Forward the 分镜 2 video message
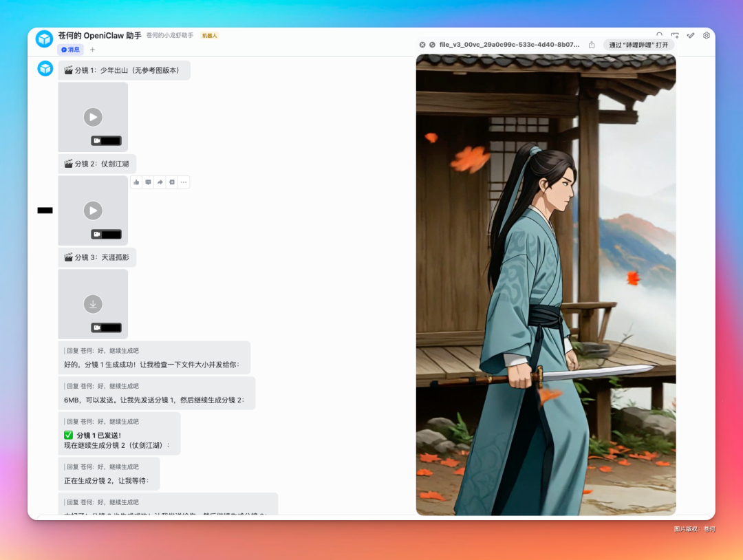This screenshot has height=560, width=743. click(x=160, y=182)
